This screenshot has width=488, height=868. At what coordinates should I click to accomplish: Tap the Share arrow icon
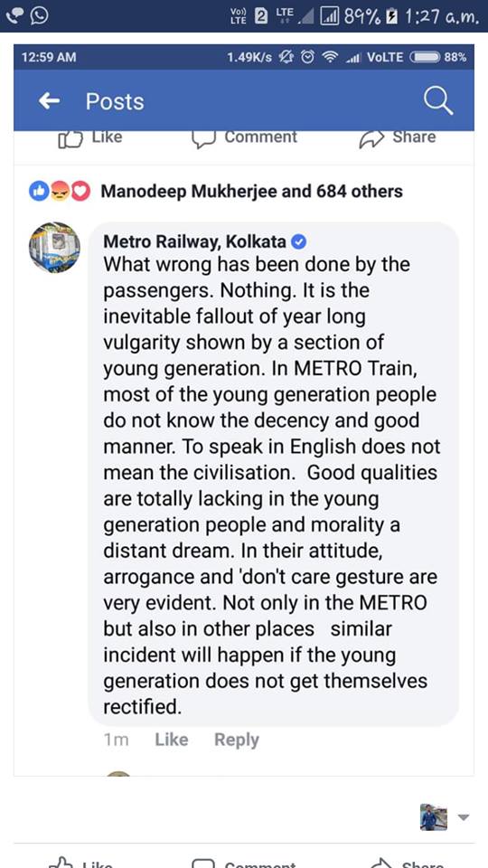click(x=371, y=140)
